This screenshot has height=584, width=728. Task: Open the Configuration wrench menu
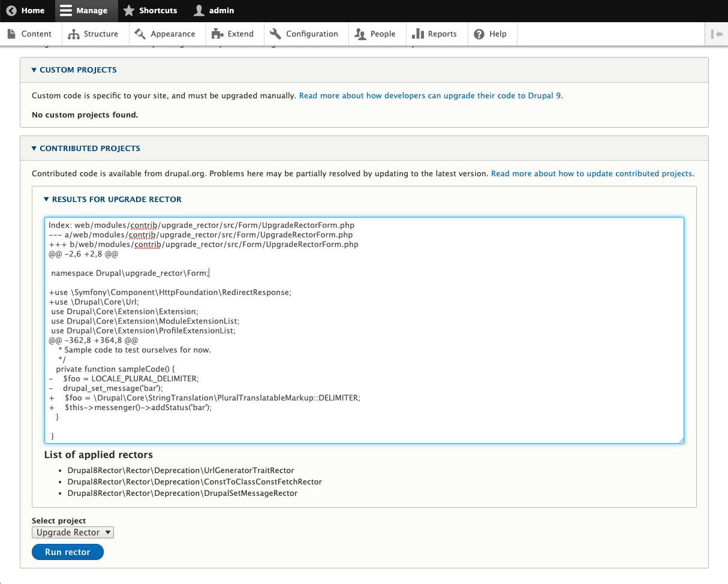click(x=305, y=34)
